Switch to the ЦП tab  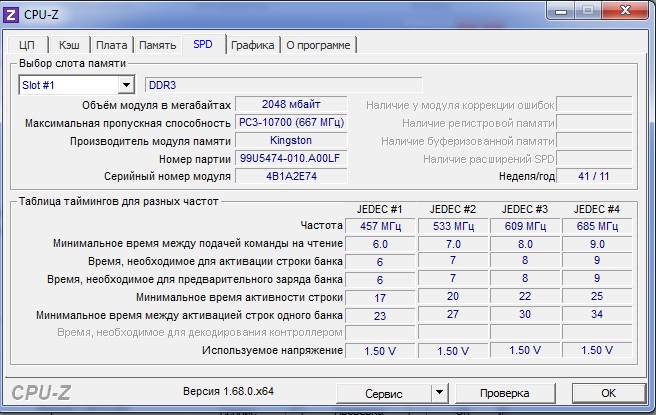(x=28, y=45)
